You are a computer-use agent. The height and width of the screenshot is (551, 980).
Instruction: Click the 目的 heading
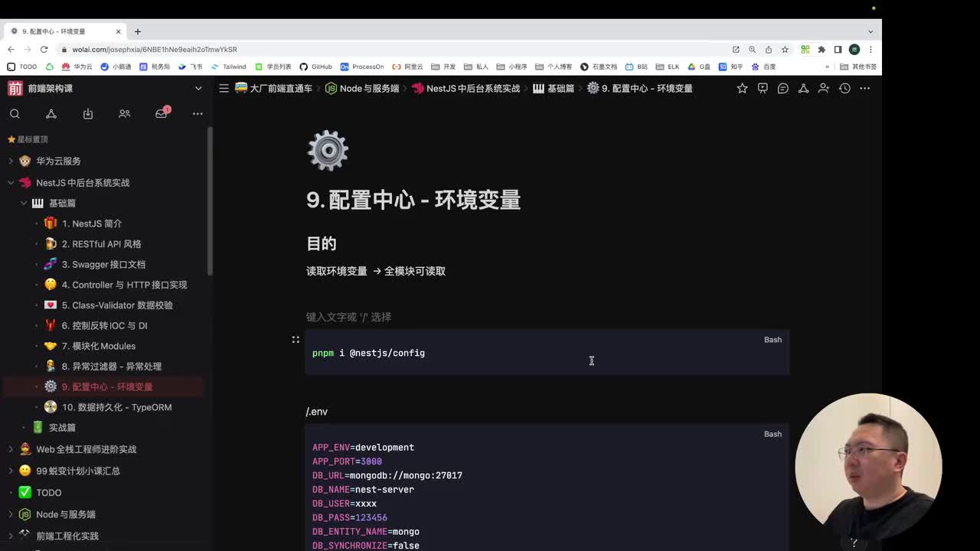click(x=321, y=243)
